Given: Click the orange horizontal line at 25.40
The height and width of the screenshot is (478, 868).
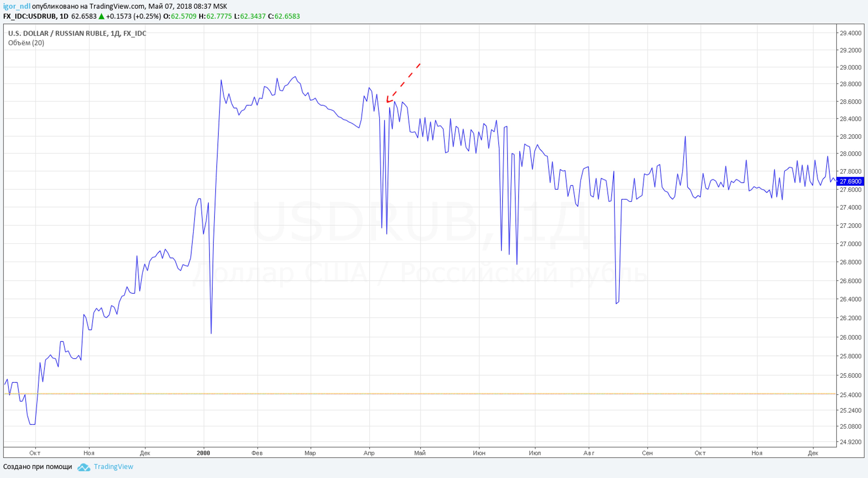Looking at the screenshot, I should [x=438, y=394].
